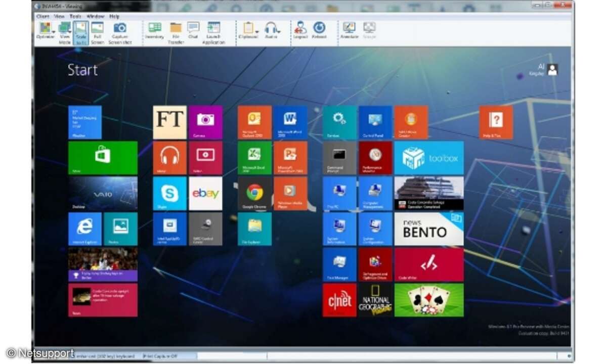Open the eBay tile

[205, 194]
